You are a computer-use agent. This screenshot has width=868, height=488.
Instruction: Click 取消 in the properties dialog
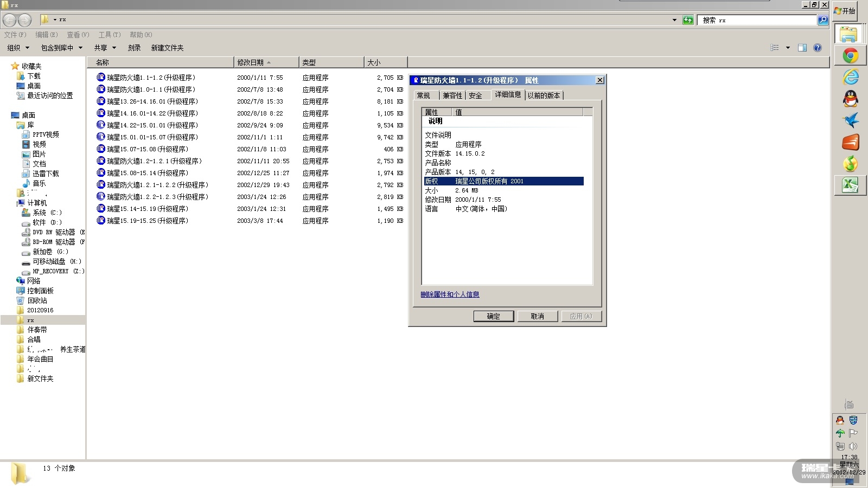click(x=538, y=316)
